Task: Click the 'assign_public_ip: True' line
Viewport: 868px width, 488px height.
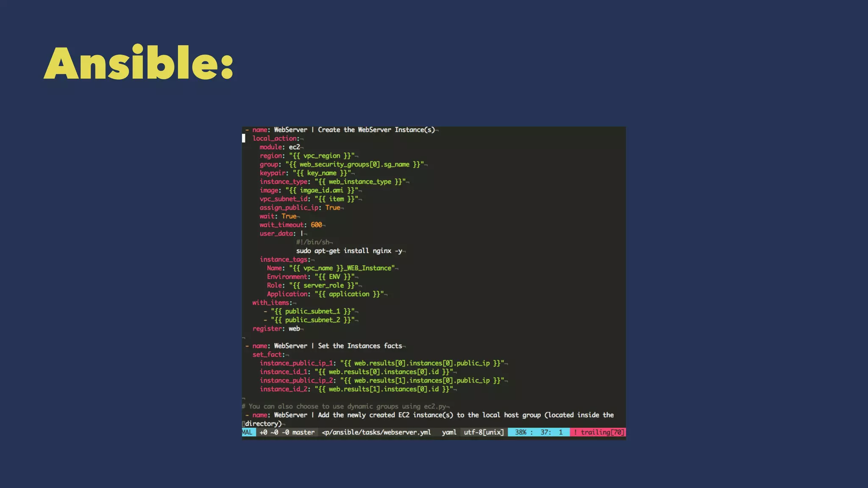Action: coord(301,208)
